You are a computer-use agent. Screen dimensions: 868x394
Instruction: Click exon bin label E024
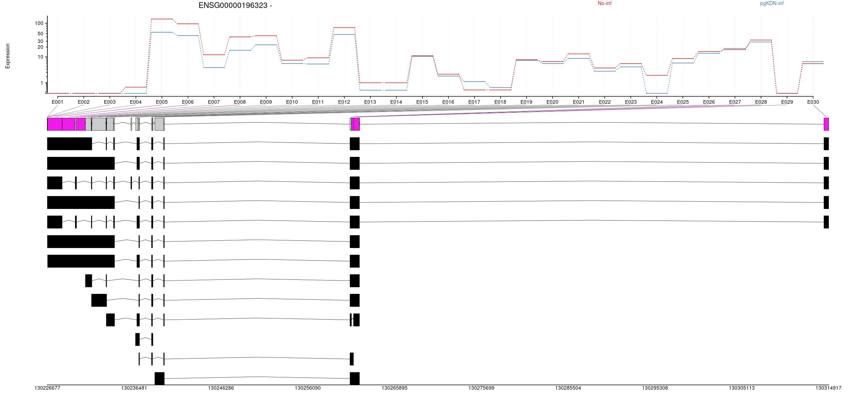tap(657, 102)
